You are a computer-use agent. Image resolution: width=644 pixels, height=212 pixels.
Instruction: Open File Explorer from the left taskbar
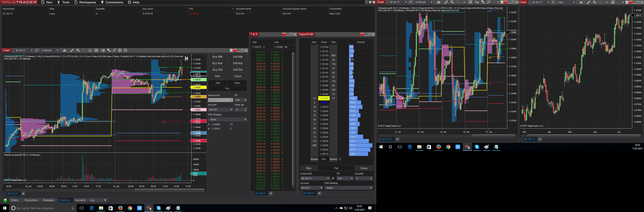coord(101,208)
